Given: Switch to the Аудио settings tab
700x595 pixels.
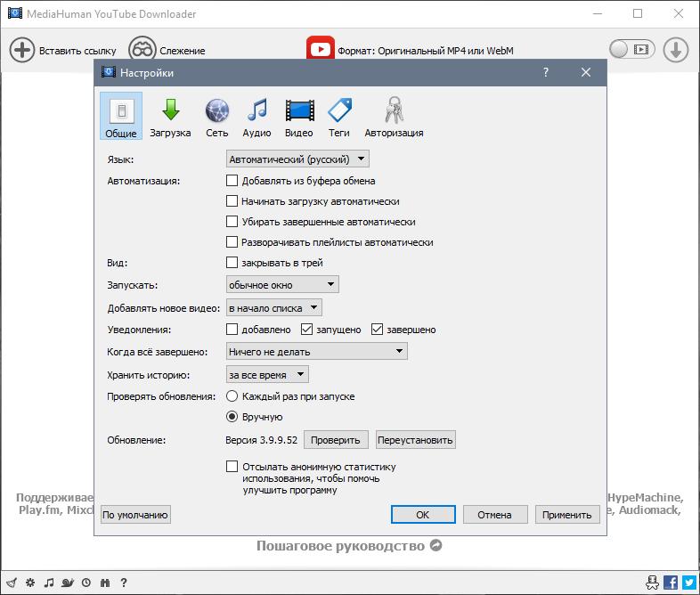Looking at the screenshot, I should click(x=256, y=117).
